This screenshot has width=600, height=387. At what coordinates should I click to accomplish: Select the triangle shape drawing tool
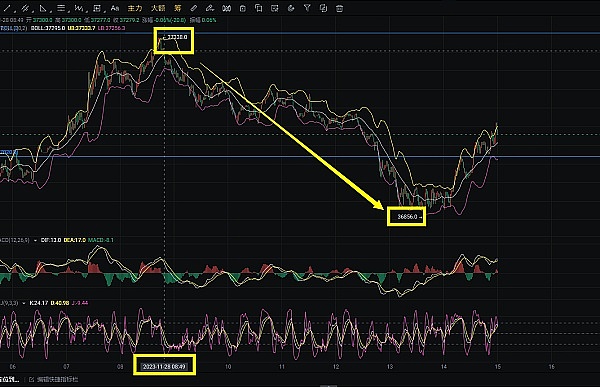43,8
